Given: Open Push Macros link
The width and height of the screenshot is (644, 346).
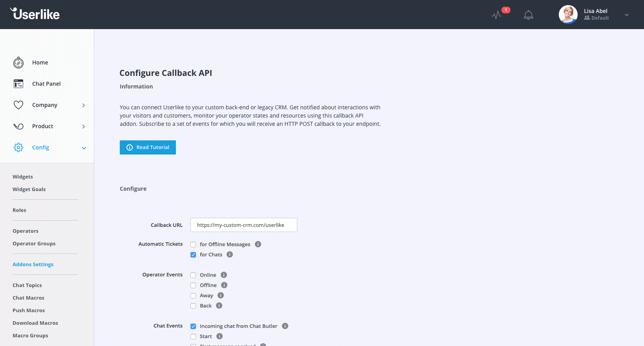Looking at the screenshot, I should point(29,311).
